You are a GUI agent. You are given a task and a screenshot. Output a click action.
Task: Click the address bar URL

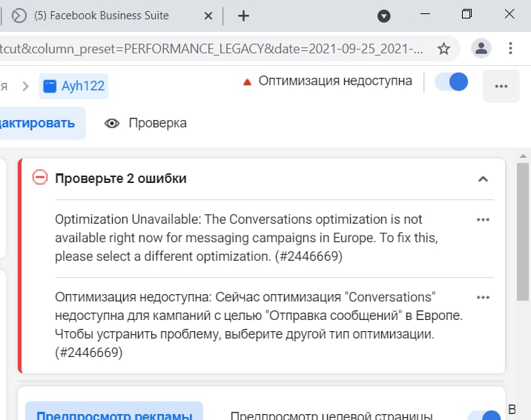pos(211,49)
